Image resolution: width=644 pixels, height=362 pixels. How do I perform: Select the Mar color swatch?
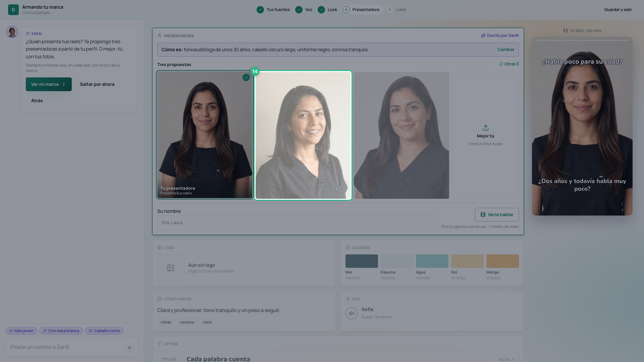click(x=362, y=261)
